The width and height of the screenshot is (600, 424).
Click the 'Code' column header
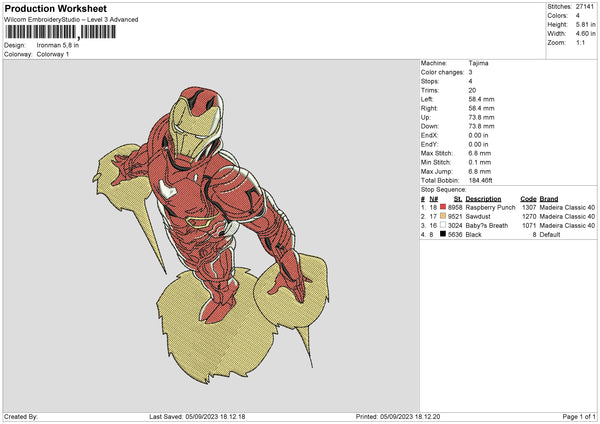coord(528,199)
